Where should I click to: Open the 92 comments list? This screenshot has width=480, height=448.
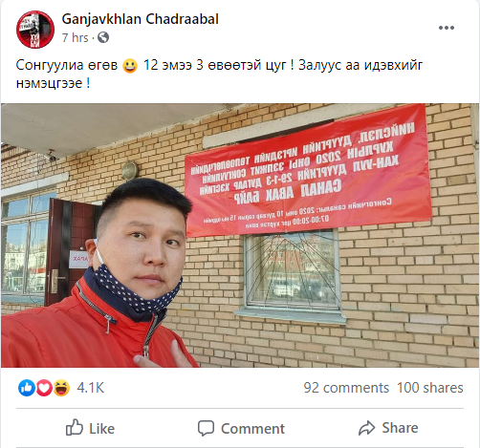click(346, 388)
